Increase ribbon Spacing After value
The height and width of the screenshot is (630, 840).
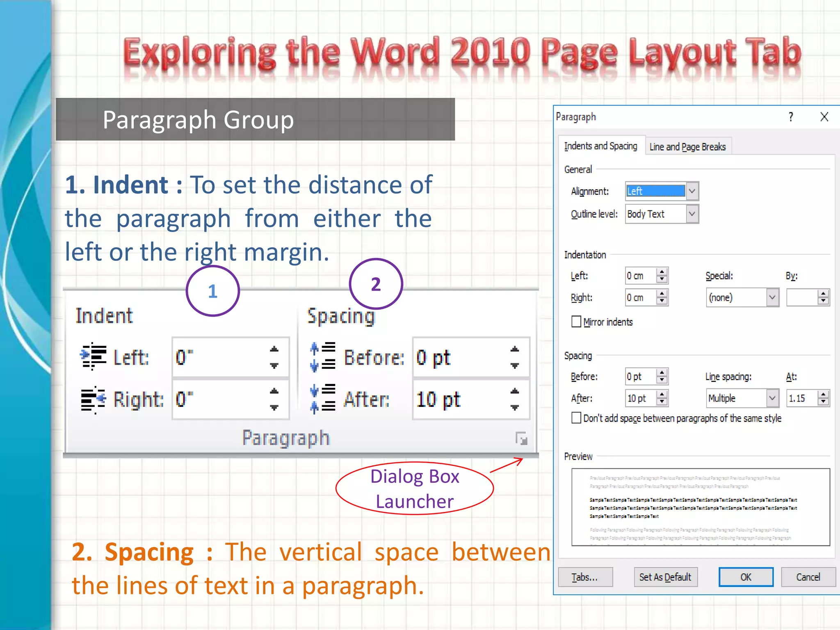tap(515, 391)
